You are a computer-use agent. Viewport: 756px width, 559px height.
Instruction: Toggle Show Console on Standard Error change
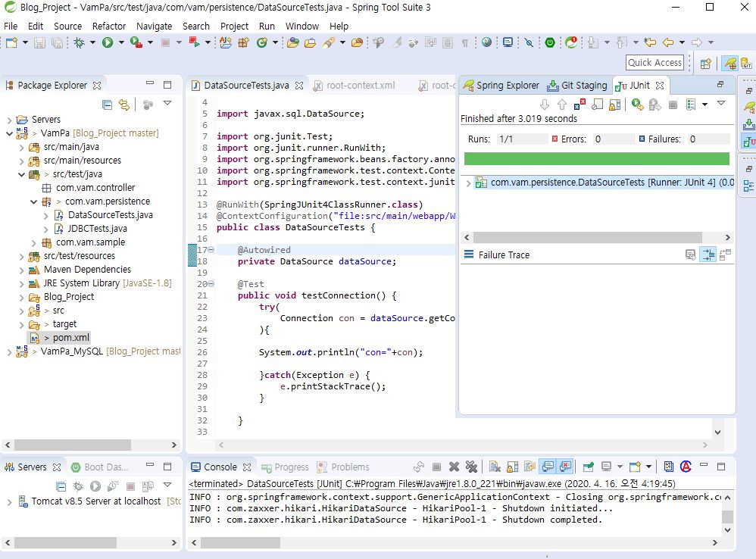[566, 467]
